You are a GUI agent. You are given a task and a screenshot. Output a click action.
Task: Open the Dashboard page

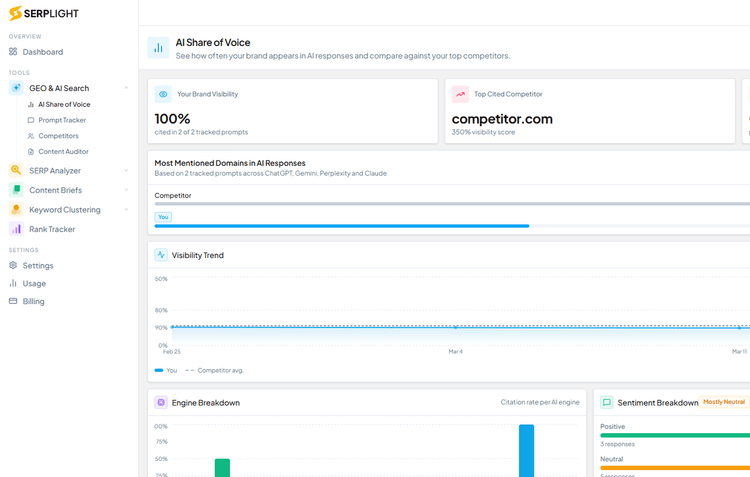[42, 52]
